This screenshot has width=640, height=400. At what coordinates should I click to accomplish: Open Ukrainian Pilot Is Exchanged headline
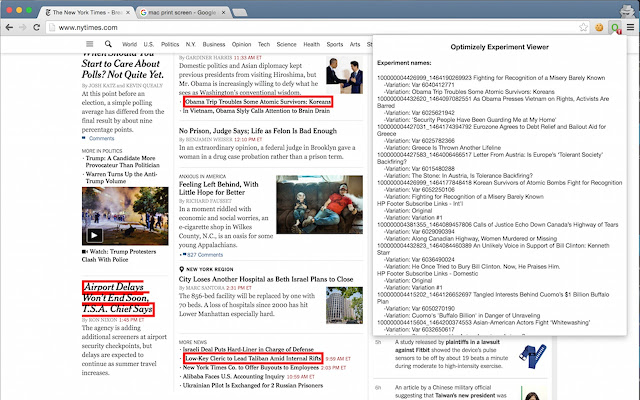[x=253, y=385]
